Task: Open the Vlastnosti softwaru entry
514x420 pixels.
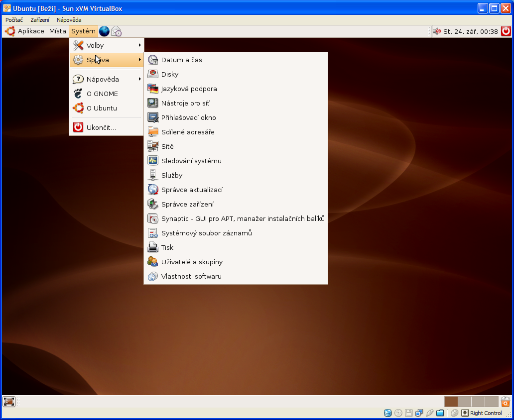Action: pos(236,276)
